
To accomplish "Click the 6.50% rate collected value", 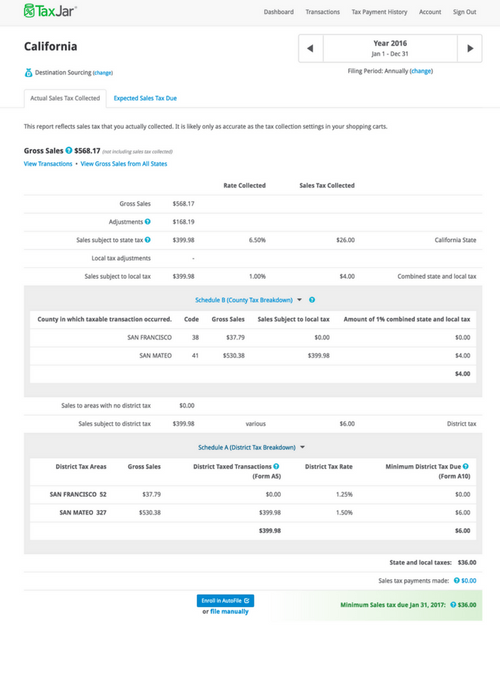I will click(257, 240).
